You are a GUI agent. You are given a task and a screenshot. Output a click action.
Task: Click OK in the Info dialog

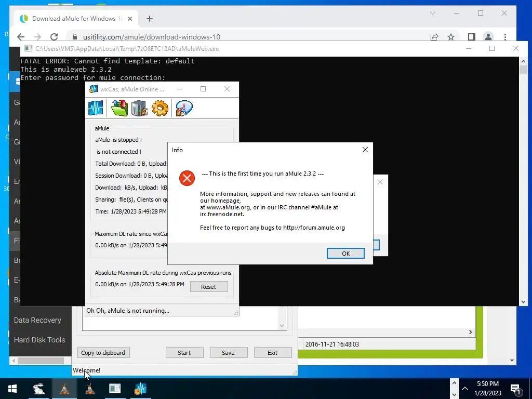point(345,254)
